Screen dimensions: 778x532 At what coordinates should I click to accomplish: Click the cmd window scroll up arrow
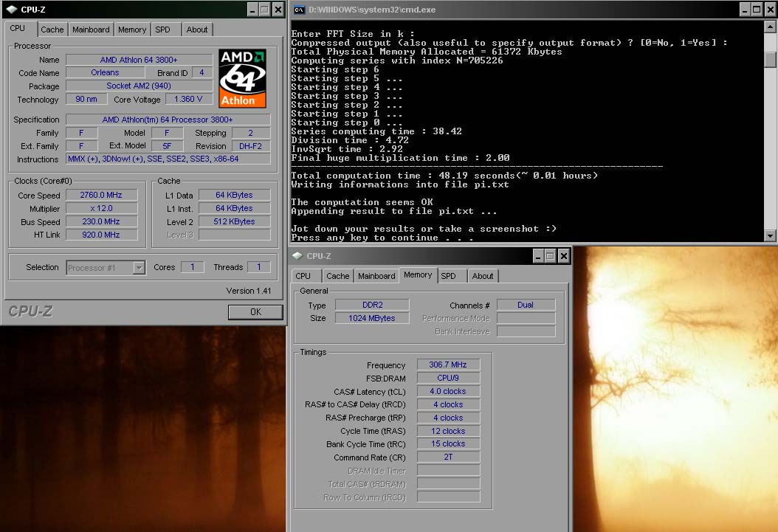(x=770, y=27)
